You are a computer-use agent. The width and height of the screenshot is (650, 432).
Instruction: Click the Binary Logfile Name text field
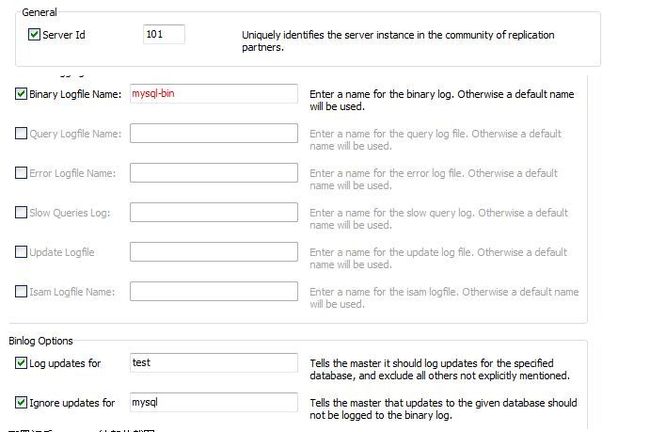pyautogui.click(x=213, y=94)
